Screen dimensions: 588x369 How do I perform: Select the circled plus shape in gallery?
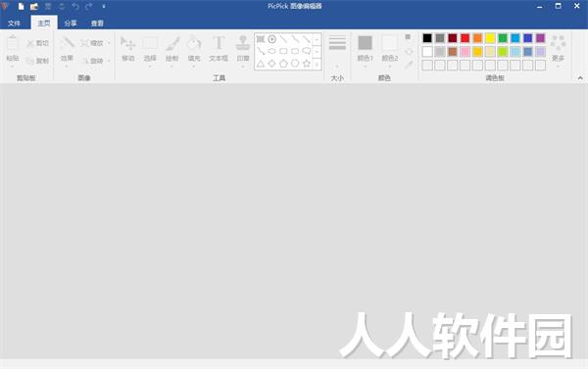tap(272, 39)
